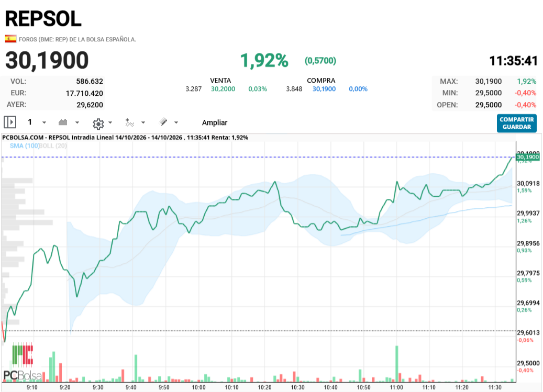
Task: Open the chart type area icon
Action: point(63,122)
